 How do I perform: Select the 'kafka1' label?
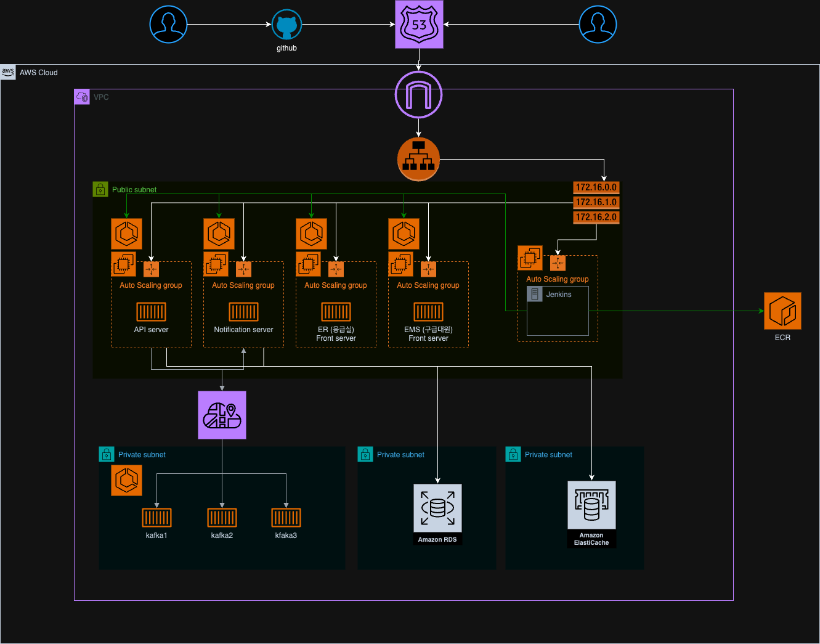[x=156, y=536]
